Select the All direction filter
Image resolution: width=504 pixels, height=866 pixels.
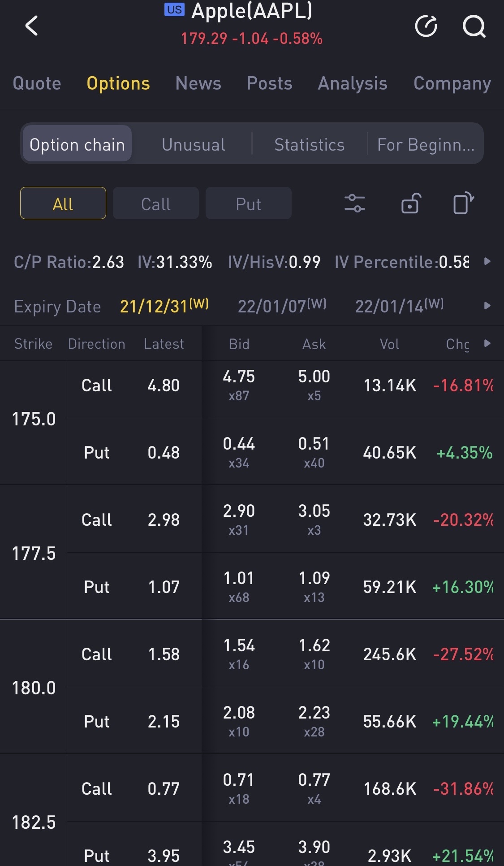[x=63, y=204]
